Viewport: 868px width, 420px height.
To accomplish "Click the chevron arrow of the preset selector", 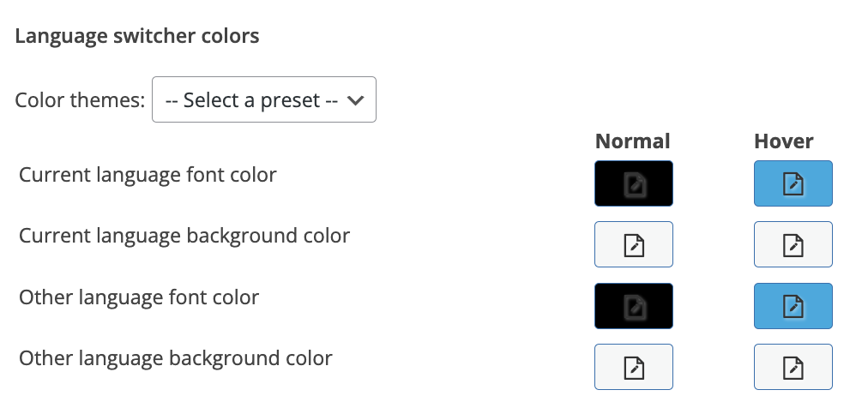I will (355, 100).
